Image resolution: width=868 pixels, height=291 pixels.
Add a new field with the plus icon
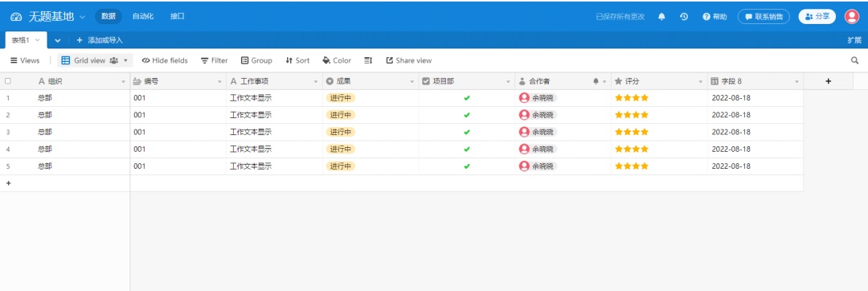coord(828,80)
